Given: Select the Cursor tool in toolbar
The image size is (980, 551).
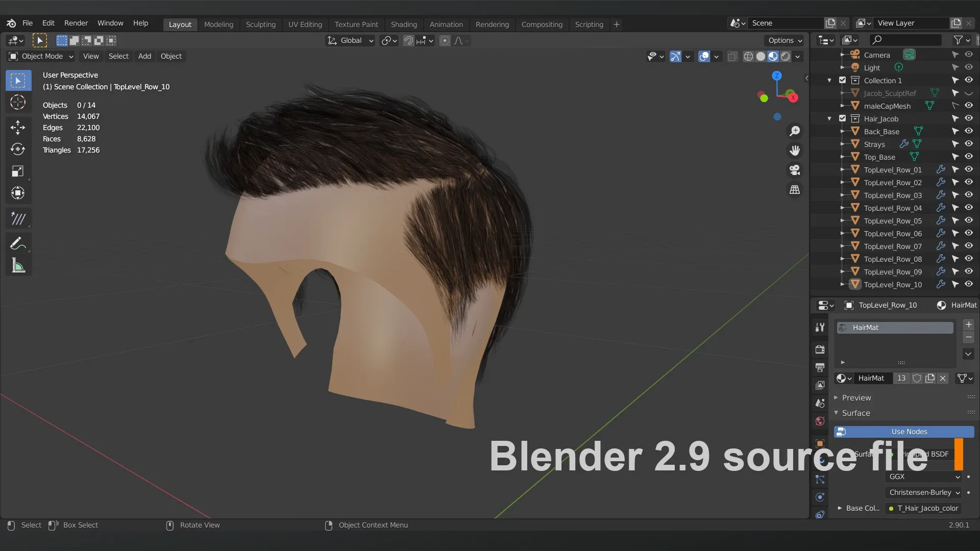Looking at the screenshot, I should point(18,103).
